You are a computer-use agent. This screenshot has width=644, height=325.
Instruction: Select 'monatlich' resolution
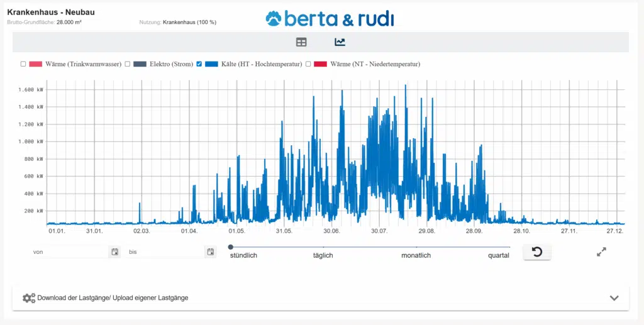pyautogui.click(x=416, y=255)
